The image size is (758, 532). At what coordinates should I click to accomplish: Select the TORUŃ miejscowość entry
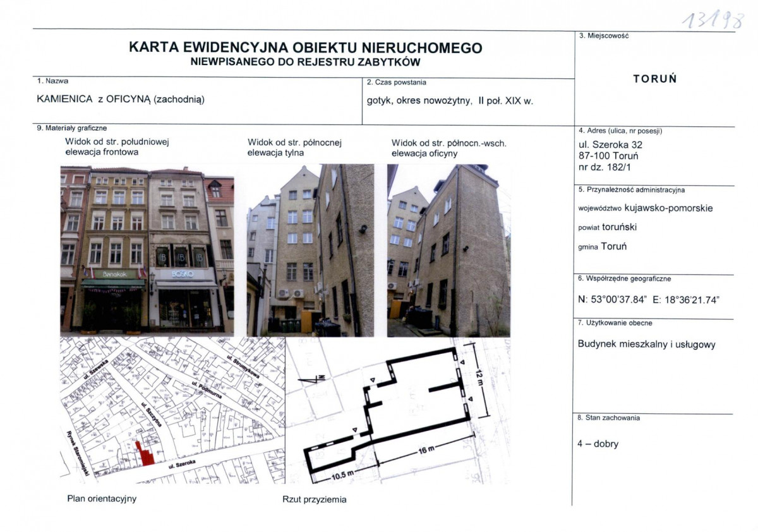coord(654,78)
